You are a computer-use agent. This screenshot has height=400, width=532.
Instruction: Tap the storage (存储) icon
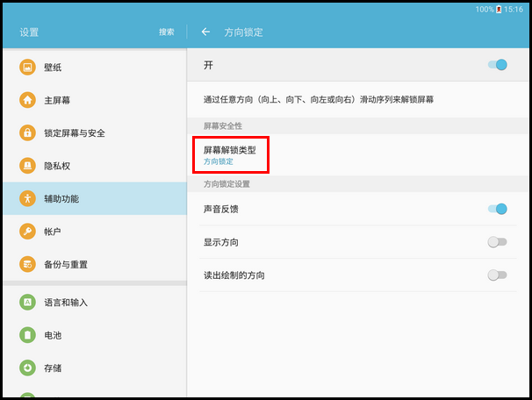tap(27, 368)
